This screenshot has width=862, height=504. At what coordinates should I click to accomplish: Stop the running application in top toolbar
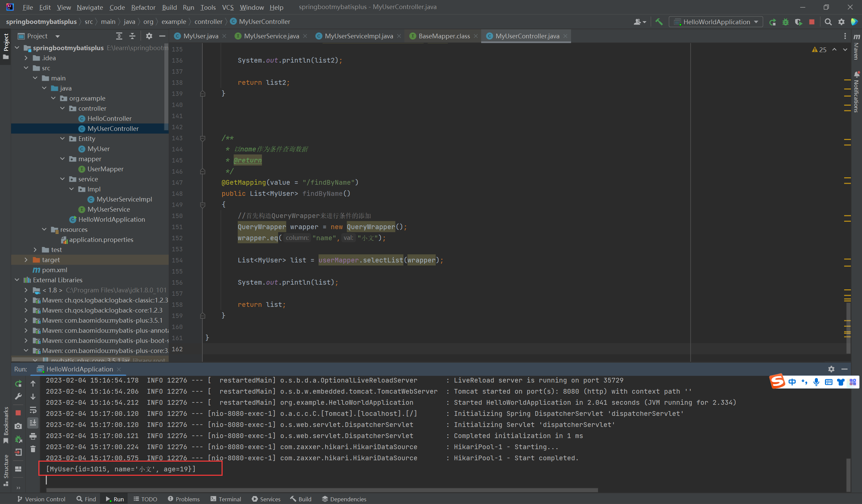pos(812,22)
